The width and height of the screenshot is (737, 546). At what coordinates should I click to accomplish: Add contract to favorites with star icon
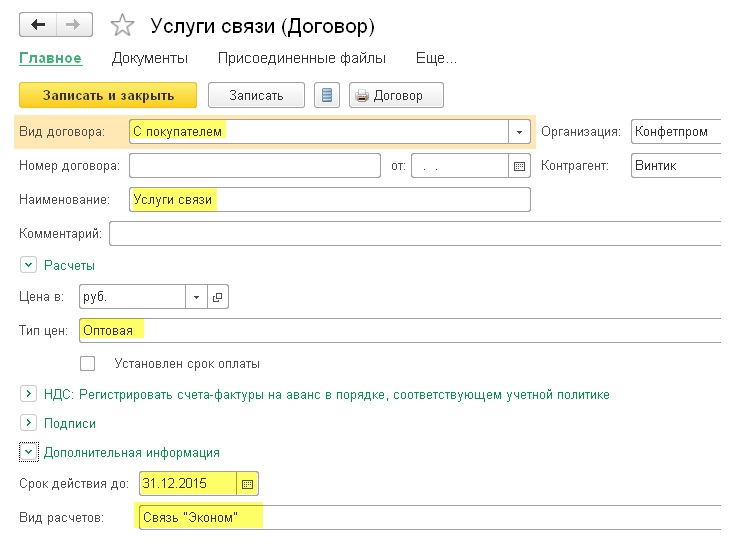click(122, 25)
